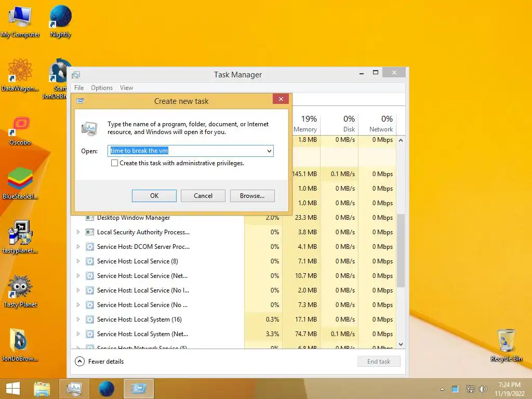Expand Service Host: Local Service (8)
Screen dimensions: 532x399
click(x=78, y=261)
